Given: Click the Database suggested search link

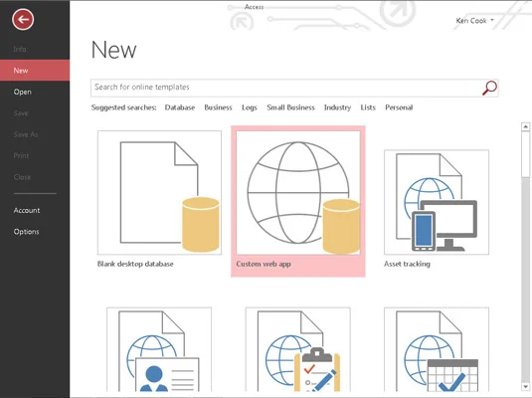Looking at the screenshot, I should coord(180,107).
